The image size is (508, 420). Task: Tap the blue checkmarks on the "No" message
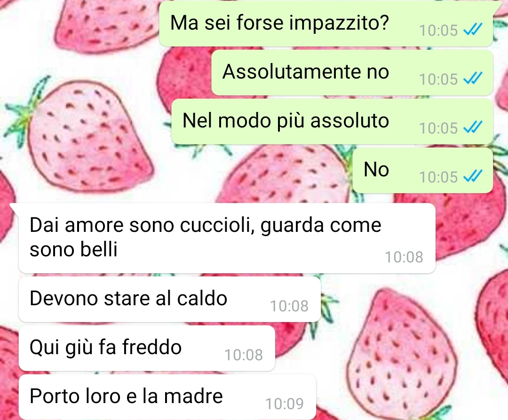(x=473, y=176)
